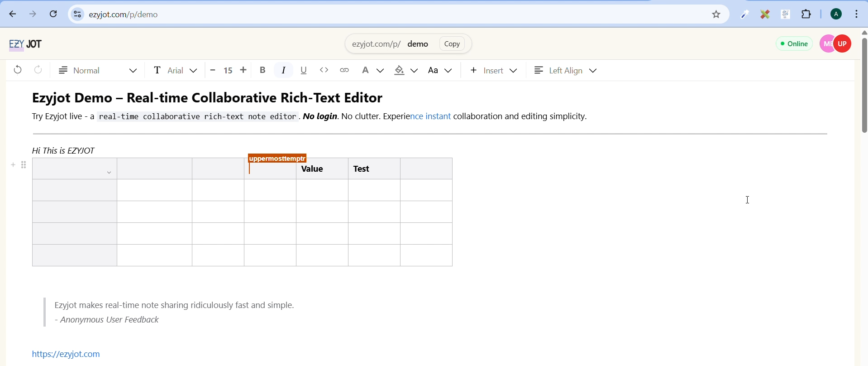This screenshot has height=366, width=868.
Task: Insert a hyperlink with link icon
Action: click(345, 71)
